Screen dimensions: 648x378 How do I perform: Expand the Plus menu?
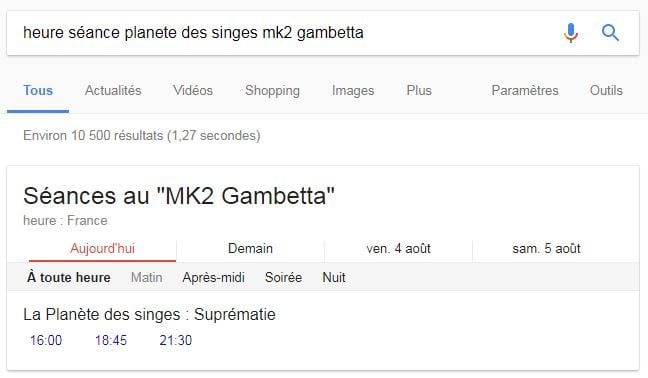[419, 90]
